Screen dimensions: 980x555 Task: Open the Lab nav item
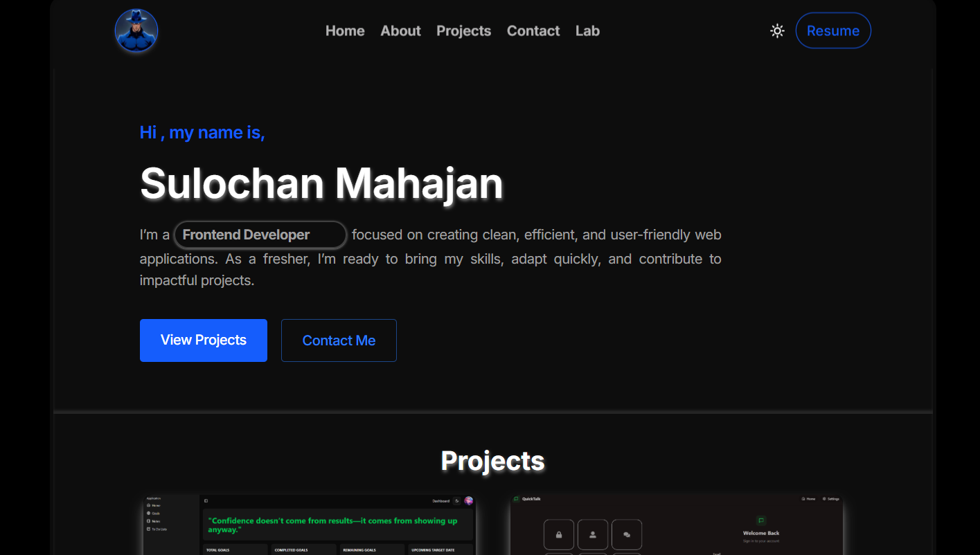pyautogui.click(x=587, y=31)
